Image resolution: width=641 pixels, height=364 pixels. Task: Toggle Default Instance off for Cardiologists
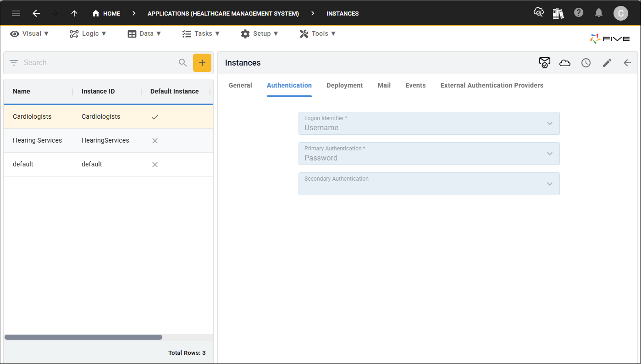155,116
